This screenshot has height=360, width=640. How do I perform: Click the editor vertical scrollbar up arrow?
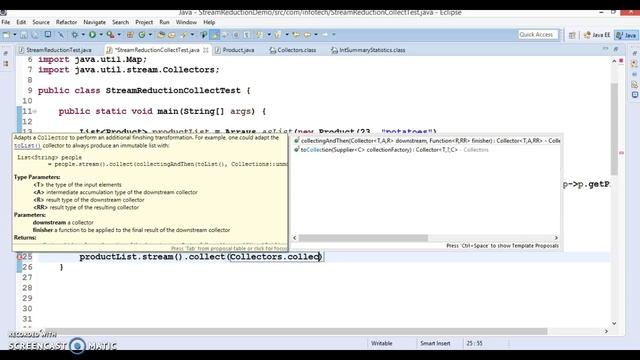[614, 61]
